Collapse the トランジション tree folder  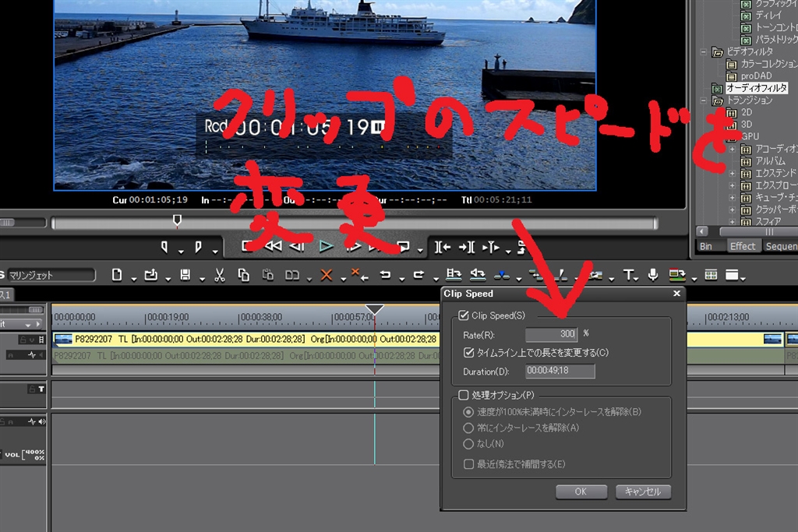click(704, 100)
